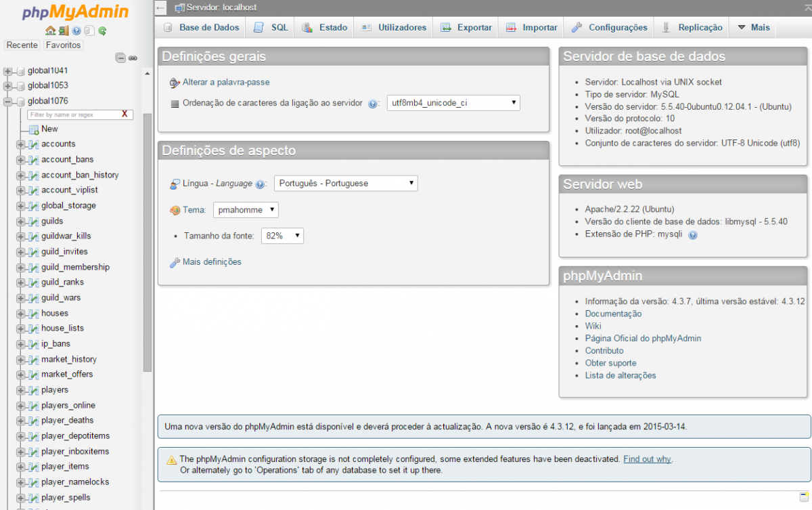
Task: Open the Estado tab
Action: [324, 28]
